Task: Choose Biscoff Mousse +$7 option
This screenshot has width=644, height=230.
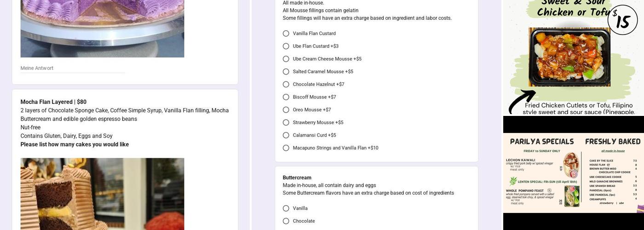Action: click(x=286, y=97)
